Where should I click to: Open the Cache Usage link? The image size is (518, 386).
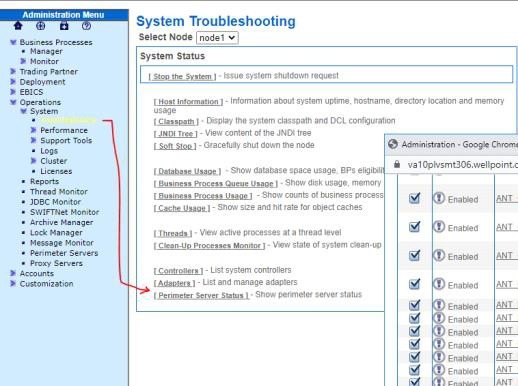click(182, 208)
